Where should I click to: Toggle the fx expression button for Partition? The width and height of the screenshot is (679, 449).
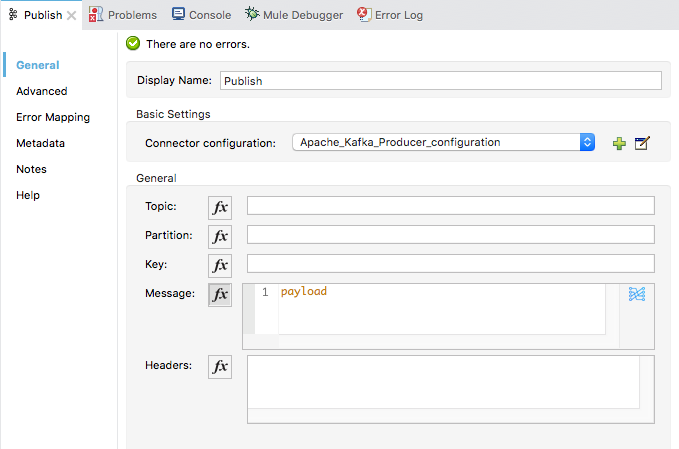219,236
